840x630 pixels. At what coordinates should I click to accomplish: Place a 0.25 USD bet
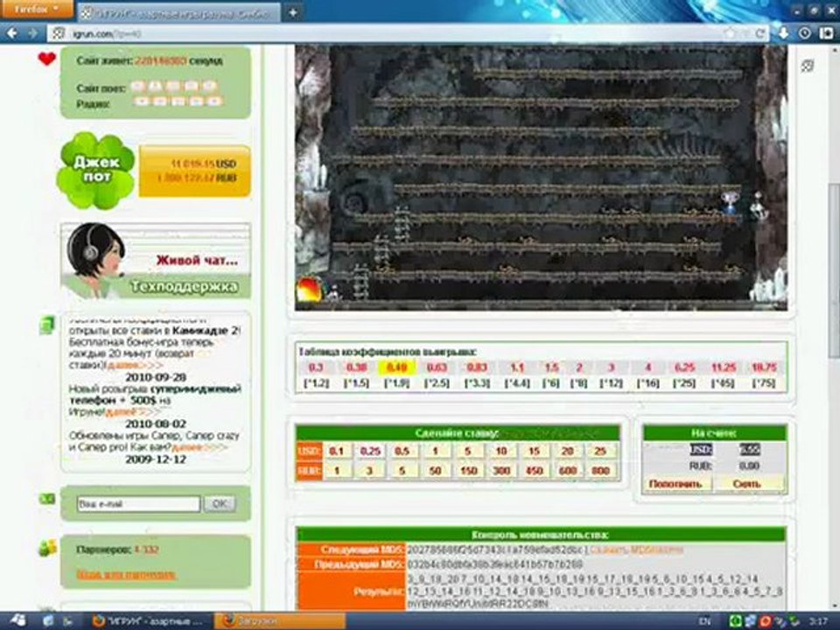(369, 451)
